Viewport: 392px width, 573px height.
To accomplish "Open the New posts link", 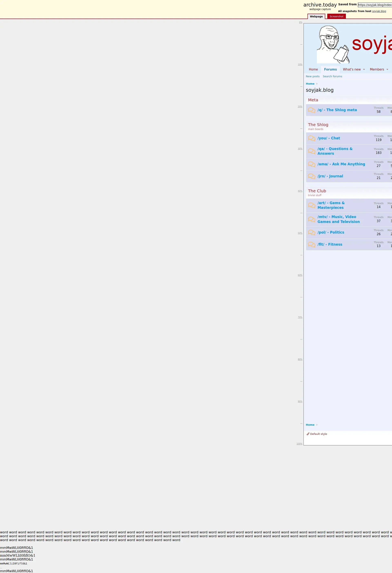I will coord(312,76).
